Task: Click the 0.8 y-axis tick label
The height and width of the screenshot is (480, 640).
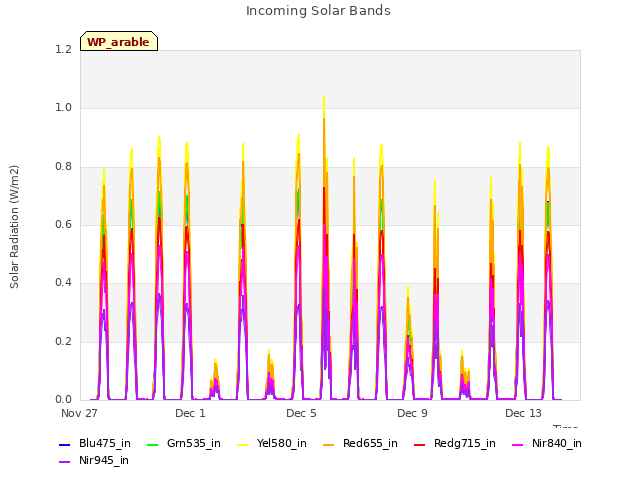Action: (x=63, y=167)
